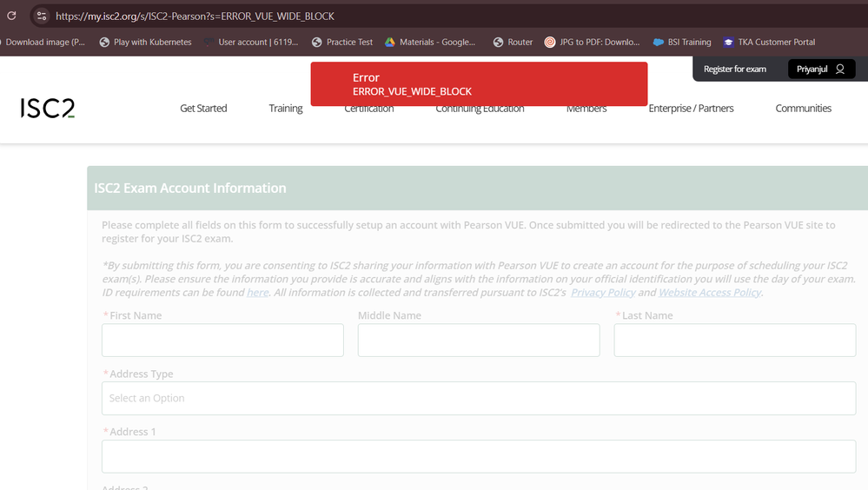Open the JPG to PDF bookmark
868x490 pixels.
tap(592, 42)
